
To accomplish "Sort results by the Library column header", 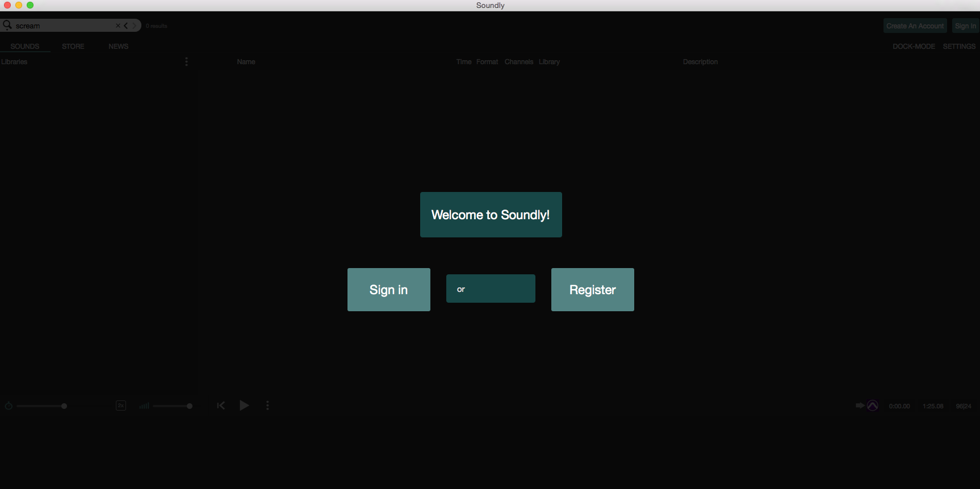I will (x=549, y=62).
